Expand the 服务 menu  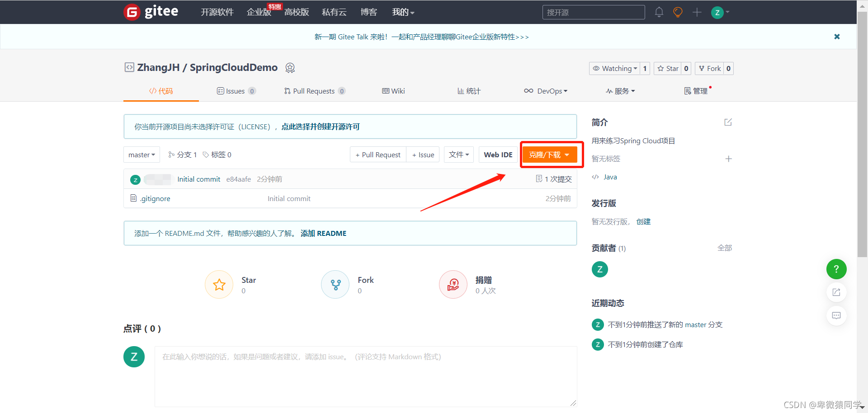click(620, 91)
